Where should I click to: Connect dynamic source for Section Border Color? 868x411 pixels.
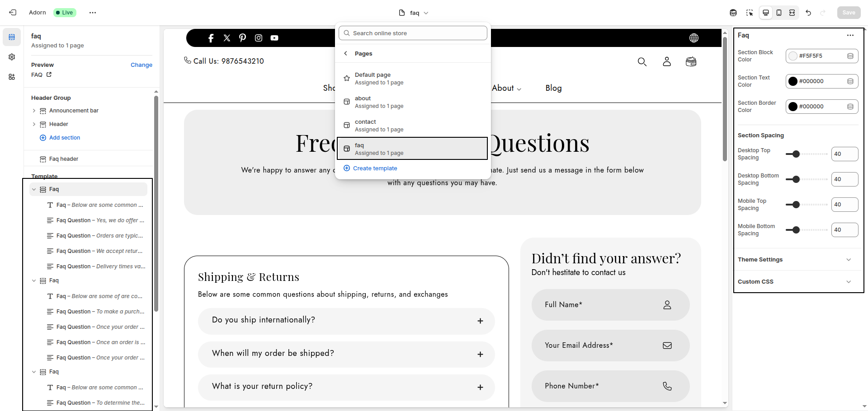pos(850,107)
